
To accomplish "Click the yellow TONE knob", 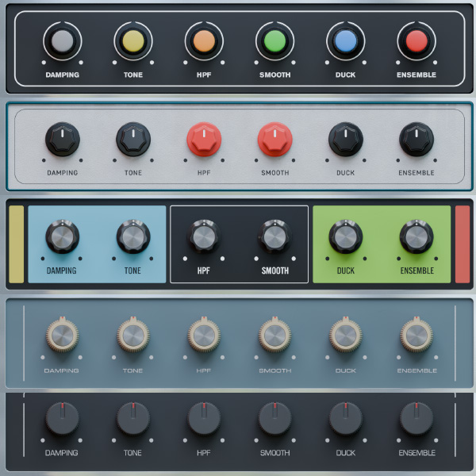I will coord(133,40).
